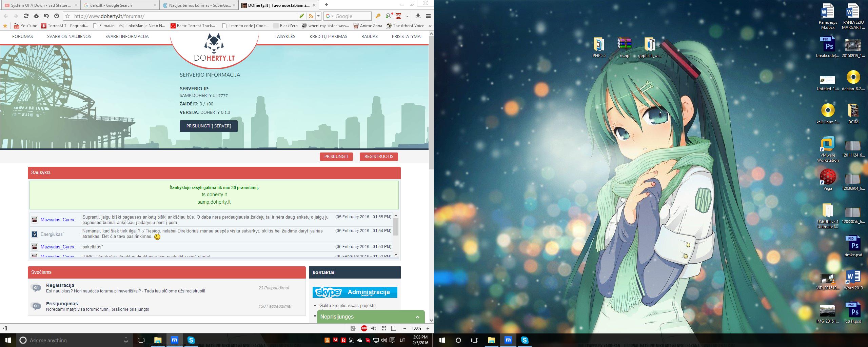Toggle the sidebar from the status bar
Screen dimensions: 868x347
point(5,328)
